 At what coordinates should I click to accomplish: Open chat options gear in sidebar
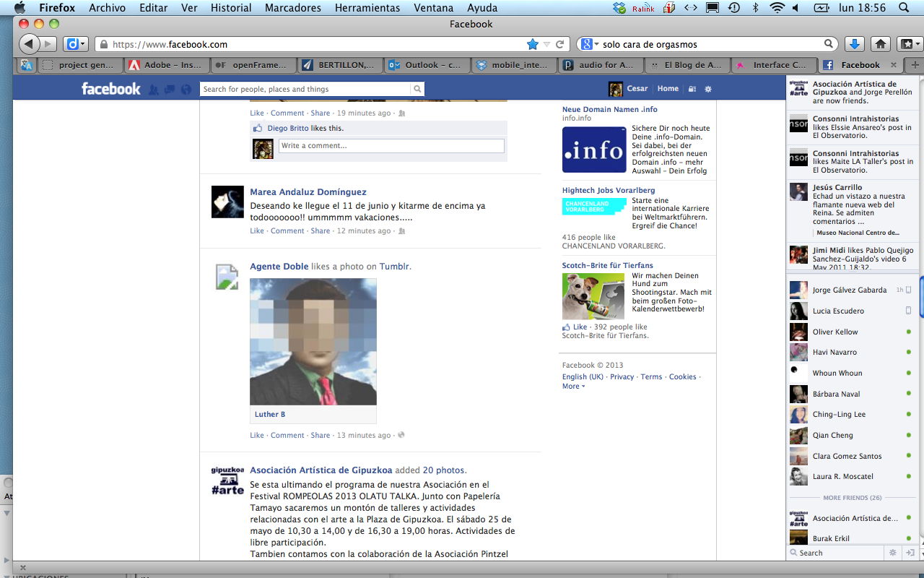(893, 553)
